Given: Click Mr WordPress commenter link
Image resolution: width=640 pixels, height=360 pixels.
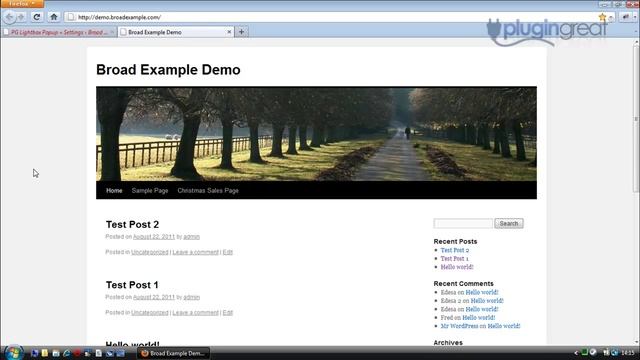Looking at the screenshot, I should 459,326.
